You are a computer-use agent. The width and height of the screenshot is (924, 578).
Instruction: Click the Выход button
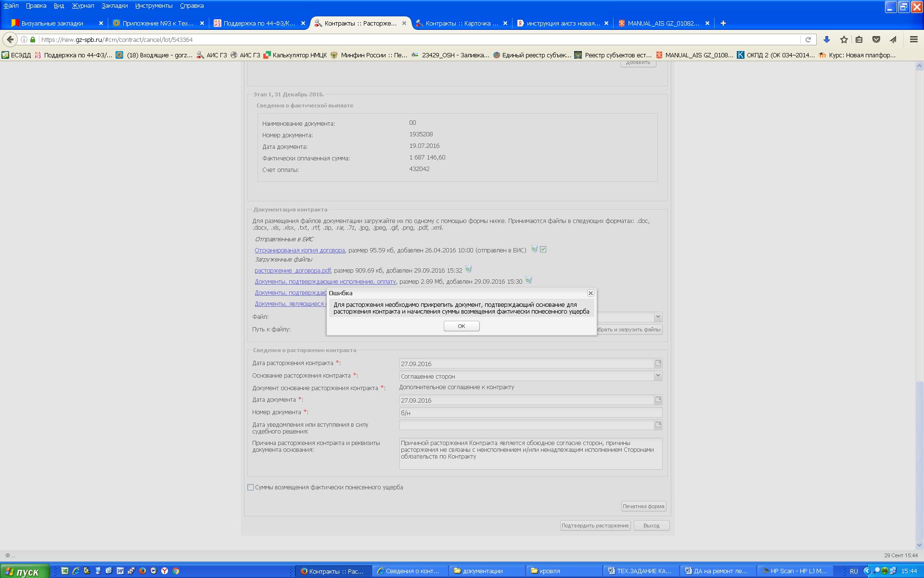click(651, 525)
